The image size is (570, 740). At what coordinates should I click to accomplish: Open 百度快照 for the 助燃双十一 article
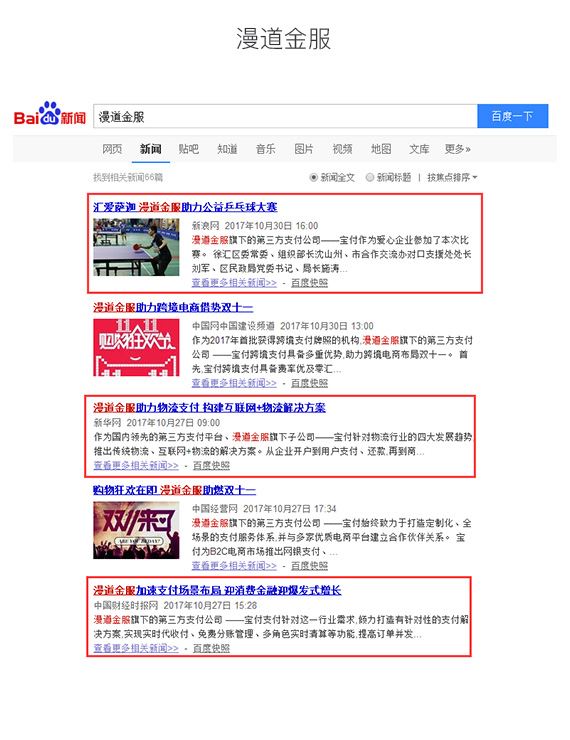click(310, 566)
